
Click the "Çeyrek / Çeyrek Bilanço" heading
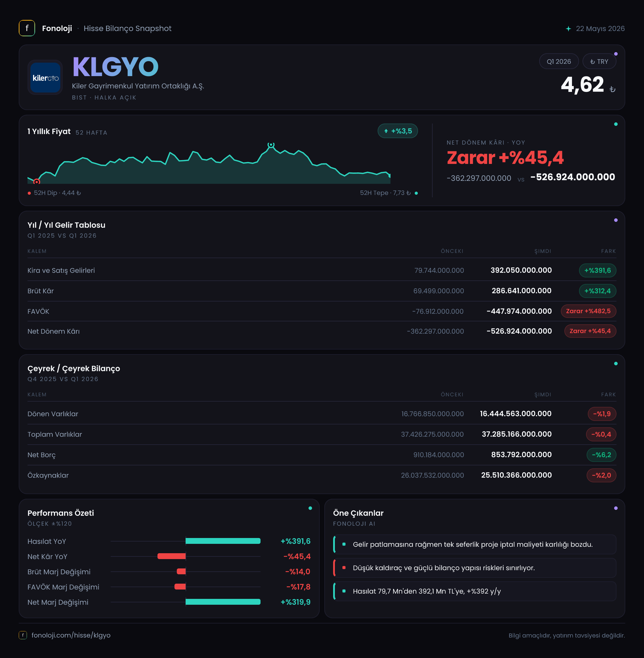click(74, 369)
